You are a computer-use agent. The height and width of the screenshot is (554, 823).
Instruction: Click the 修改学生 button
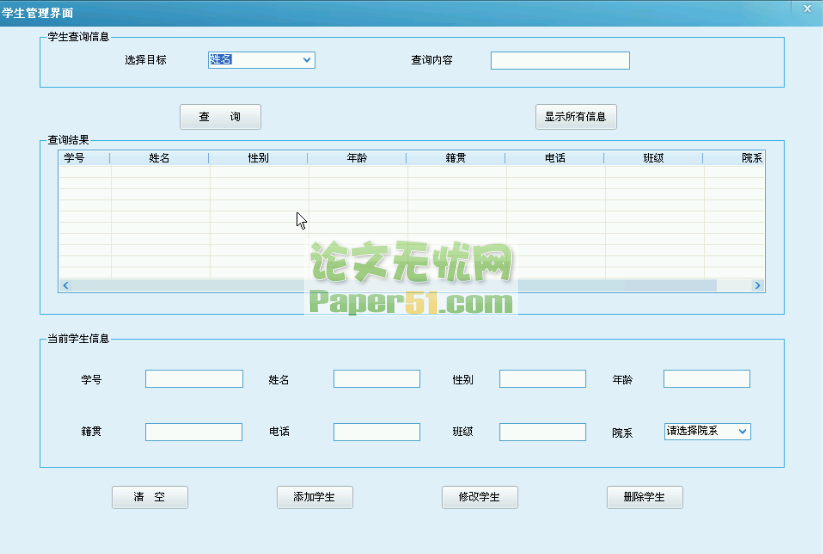(480, 497)
